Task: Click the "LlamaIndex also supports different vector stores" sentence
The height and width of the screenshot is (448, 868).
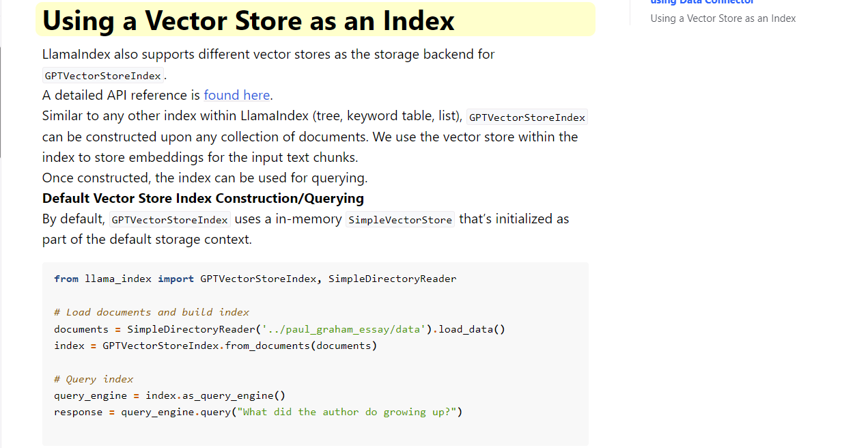Action: 268,55
